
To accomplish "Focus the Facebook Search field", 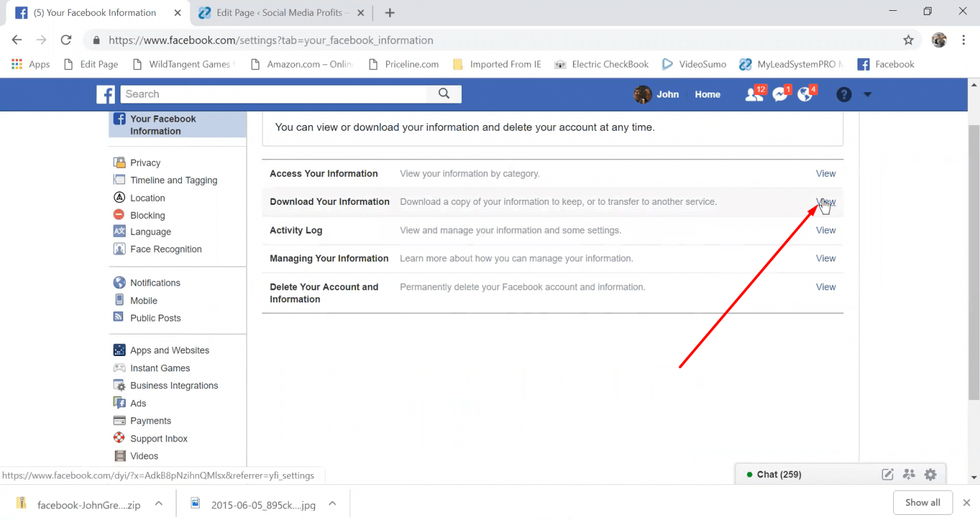I will point(274,94).
